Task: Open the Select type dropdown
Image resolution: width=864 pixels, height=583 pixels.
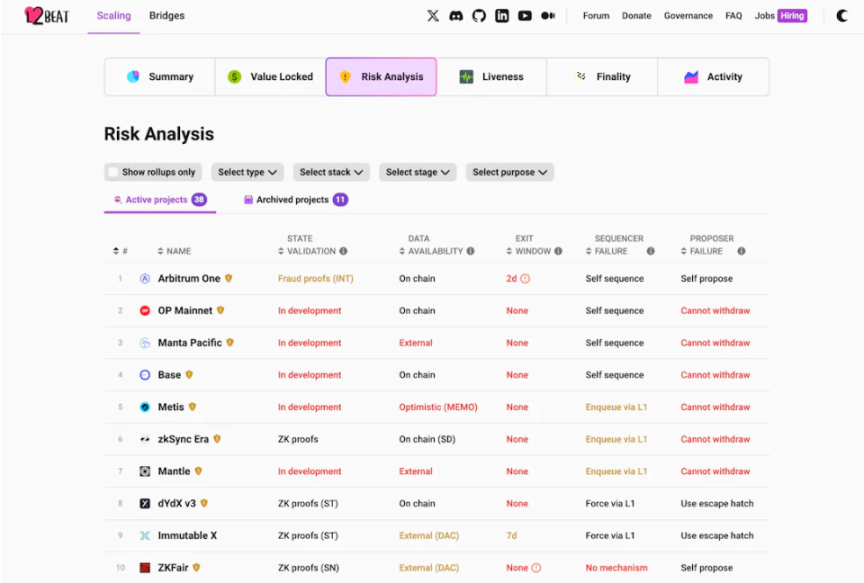Action: (x=247, y=172)
